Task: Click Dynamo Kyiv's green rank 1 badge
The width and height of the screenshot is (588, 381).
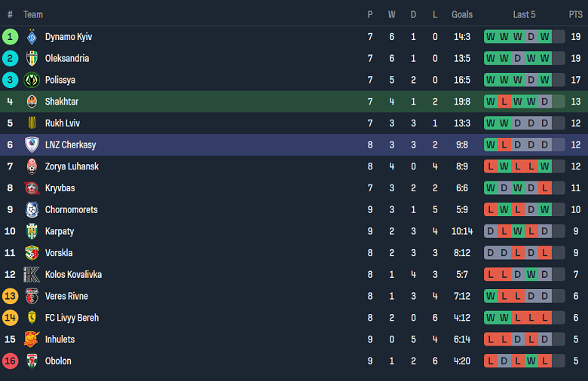Action: tap(10, 37)
